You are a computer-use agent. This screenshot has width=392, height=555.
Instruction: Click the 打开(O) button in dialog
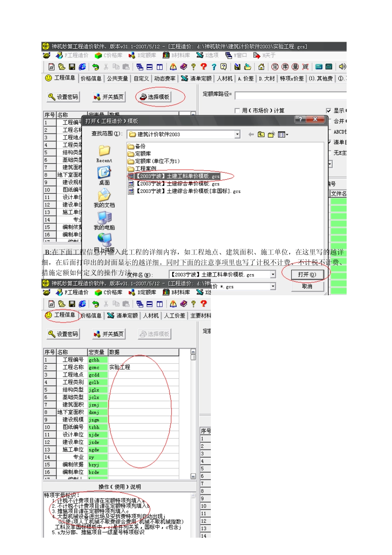[x=307, y=275]
